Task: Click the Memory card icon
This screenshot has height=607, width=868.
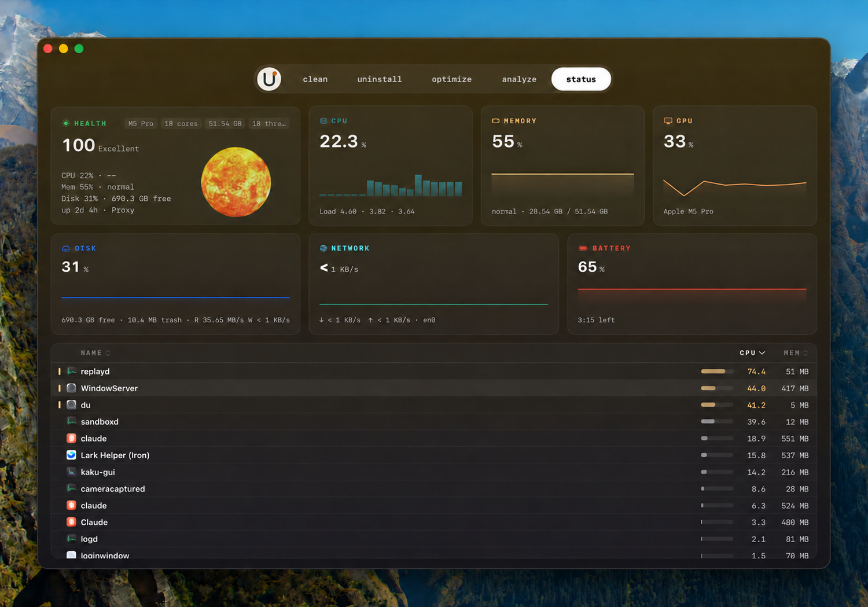Action: coord(496,121)
